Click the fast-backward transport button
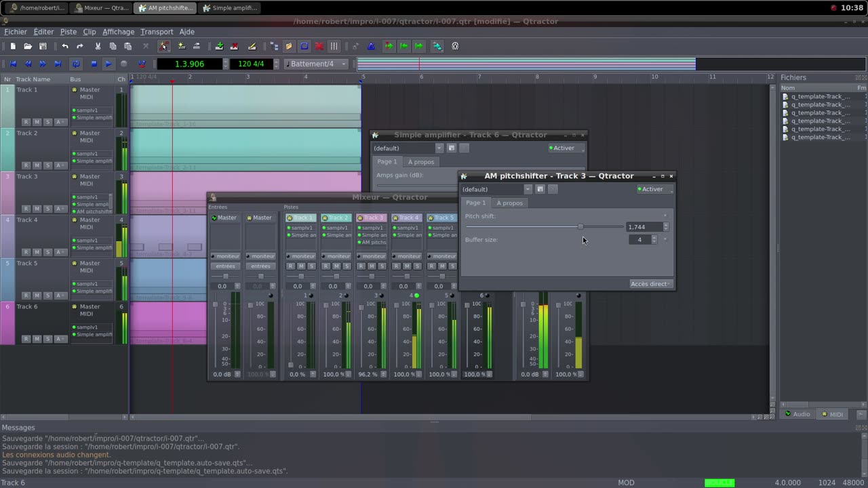Screen dimensions: 868x488 click(28, 64)
